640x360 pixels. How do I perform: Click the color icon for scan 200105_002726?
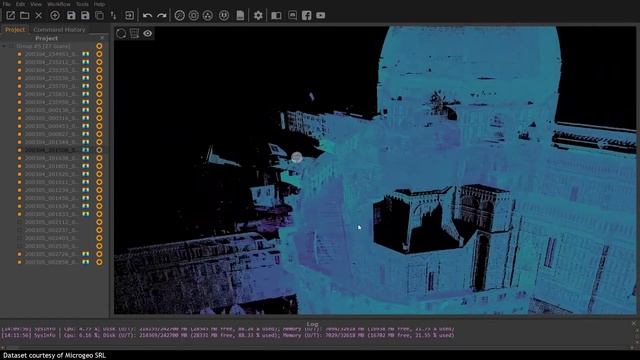pos(86,254)
